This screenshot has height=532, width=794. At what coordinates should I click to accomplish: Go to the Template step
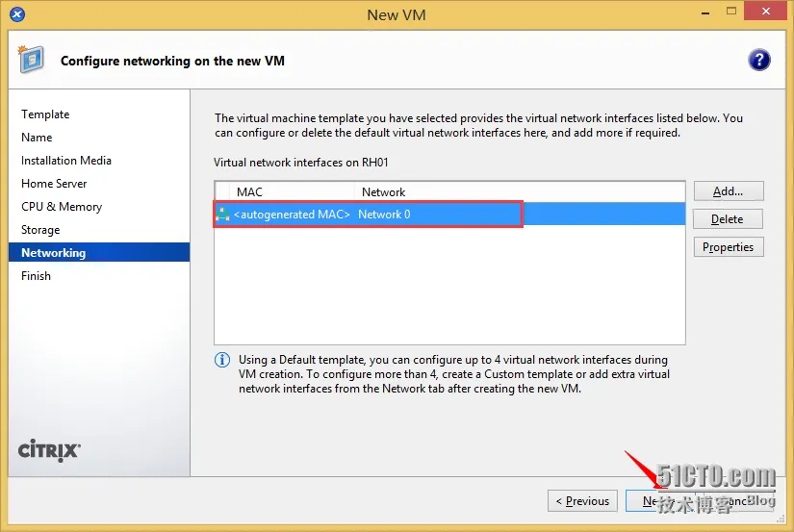45,114
